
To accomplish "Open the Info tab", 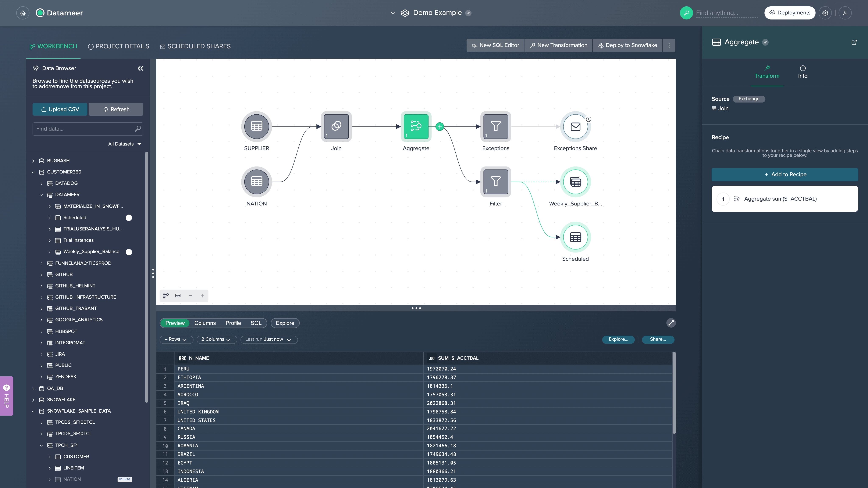I will (803, 72).
